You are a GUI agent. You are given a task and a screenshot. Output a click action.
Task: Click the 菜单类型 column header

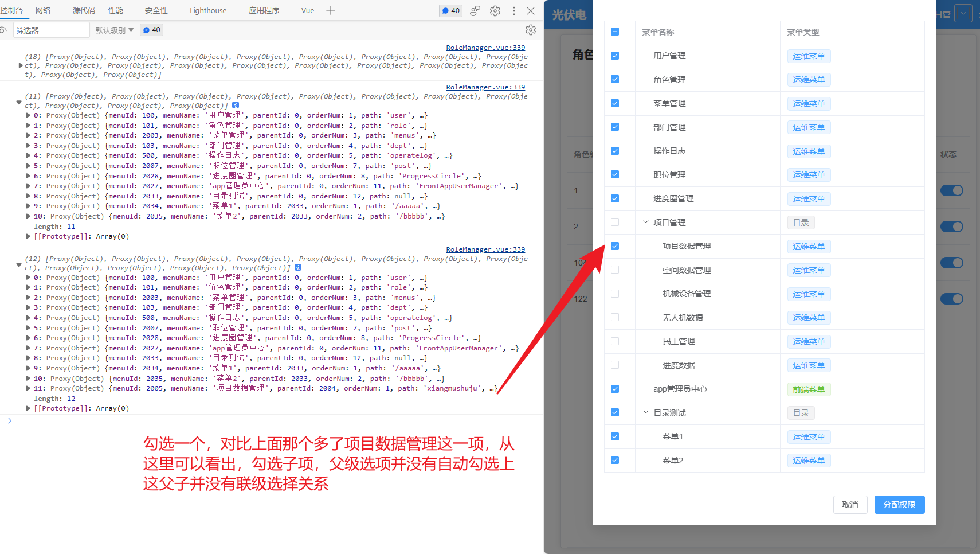pos(803,32)
